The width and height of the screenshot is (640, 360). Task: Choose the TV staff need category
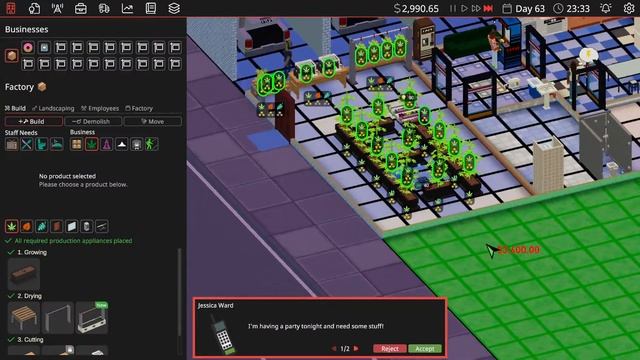click(x=12, y=144)
